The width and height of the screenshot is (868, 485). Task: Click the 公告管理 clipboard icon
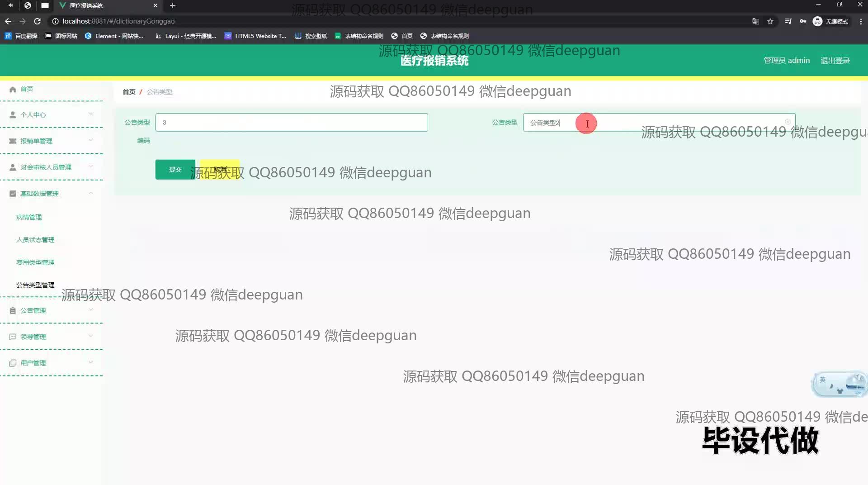point(13,311)
